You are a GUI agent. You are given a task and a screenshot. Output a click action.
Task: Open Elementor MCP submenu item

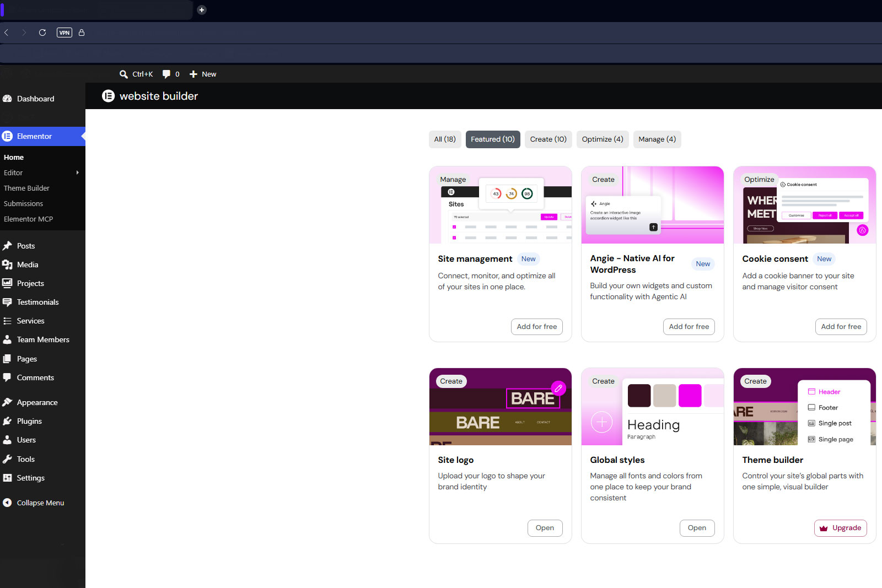[x=29, y=219]
